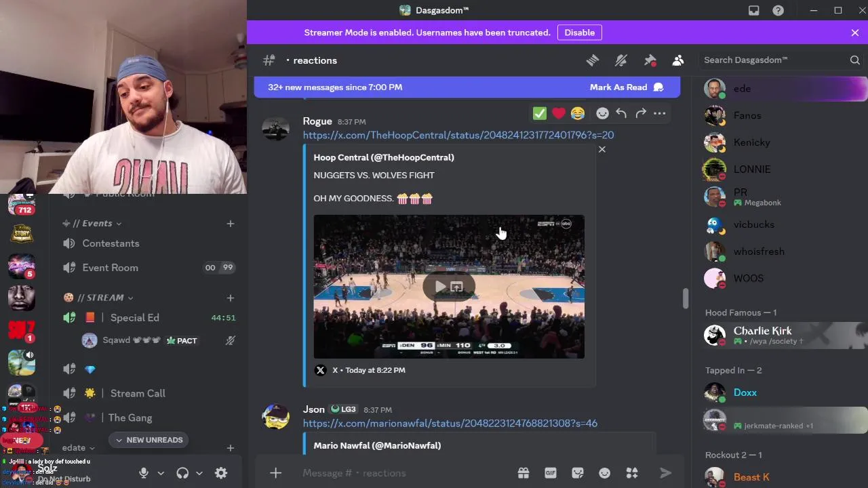Open the Special Ed voice channel
Image resolution: width=868 pixels, height=488 pixels.
tap(149, 317)
